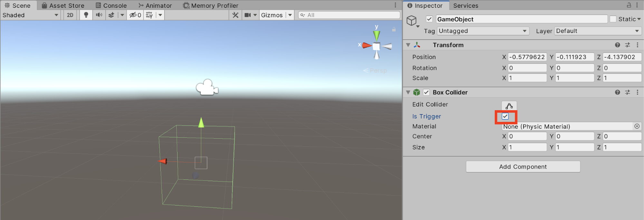Switch to the Services tab
The image size is (644, 220).
[x=466, y=5]
